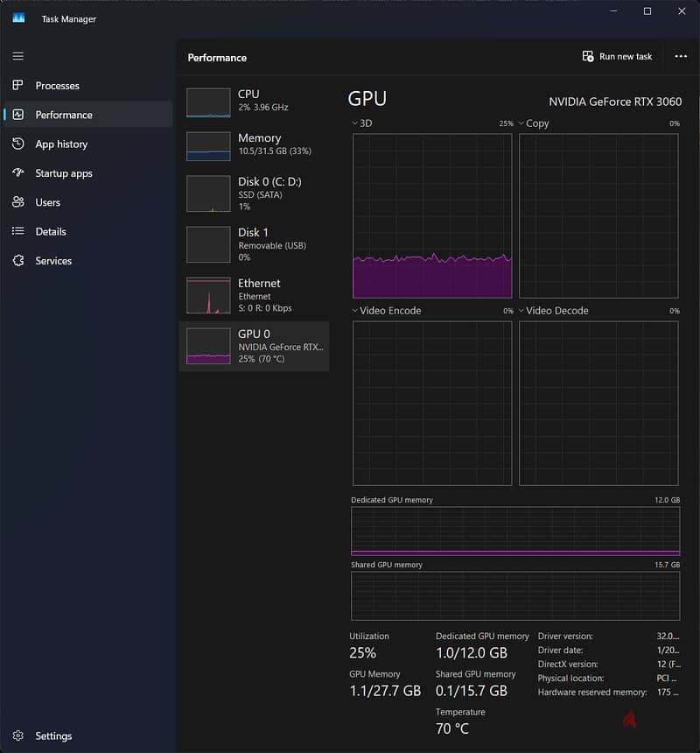700x753 pixels.
Task: Click Ethernet S: 0 R: 0 Kbps text
Action: coord(265,308)
